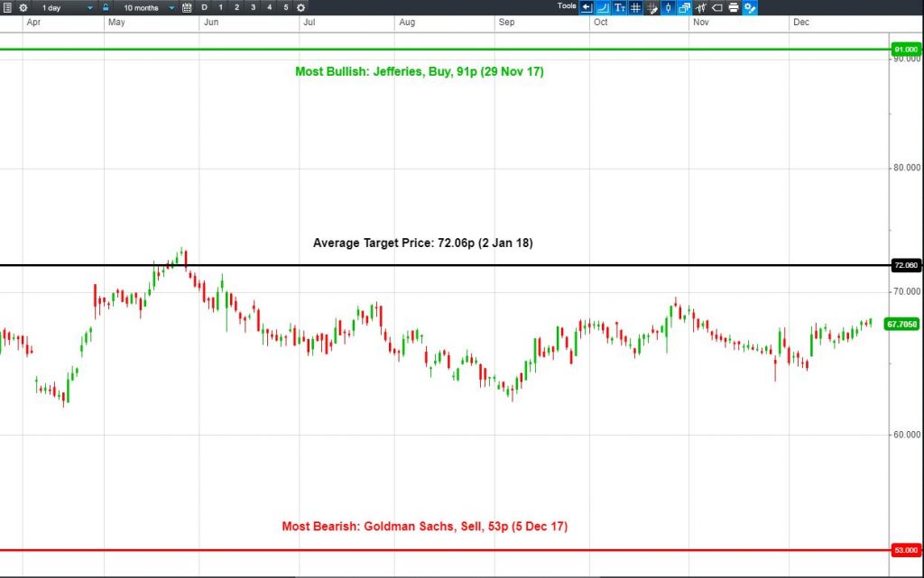Screen dimensions: 924x578
Task: Toggle the chart grid lines icon
Action: tap(635, 7)
